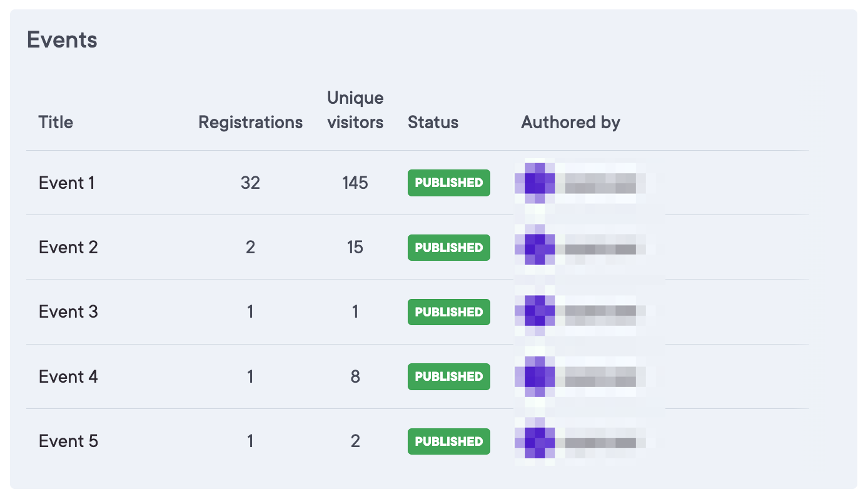This screenshot has width=868, height=499.
Task: Click the PUBLISHED status of Event 3
Action: point(448,312)
